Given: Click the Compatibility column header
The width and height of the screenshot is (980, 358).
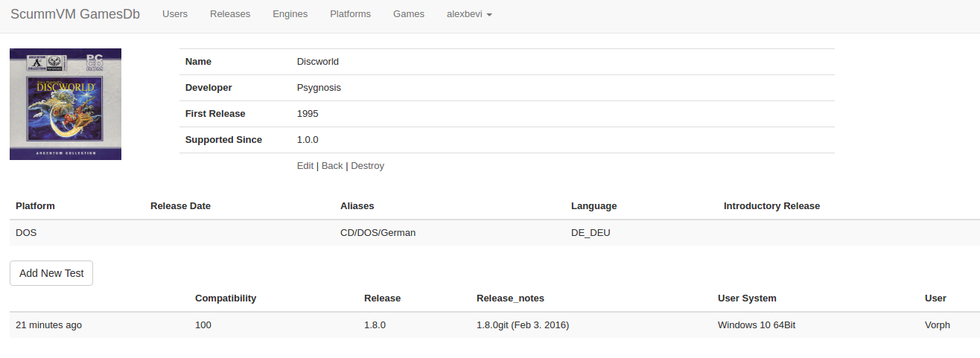Looking at the screenshot, I should point(226,298).
